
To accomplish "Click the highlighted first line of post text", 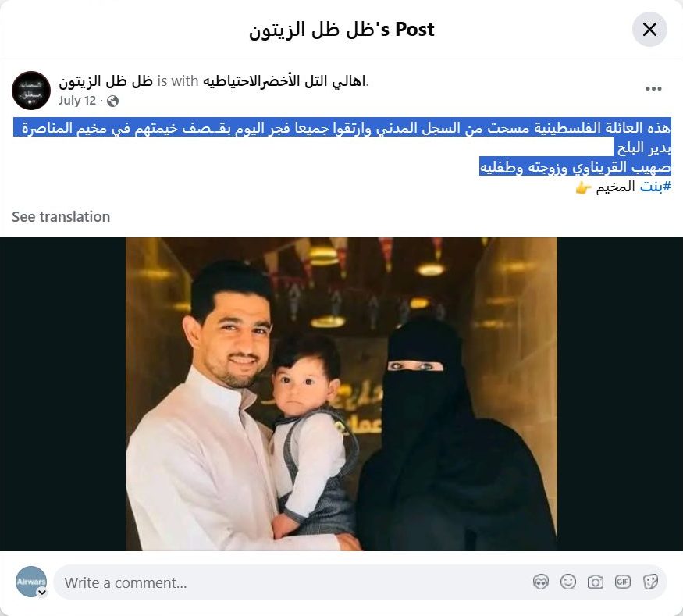I will (x=343, y=127).
